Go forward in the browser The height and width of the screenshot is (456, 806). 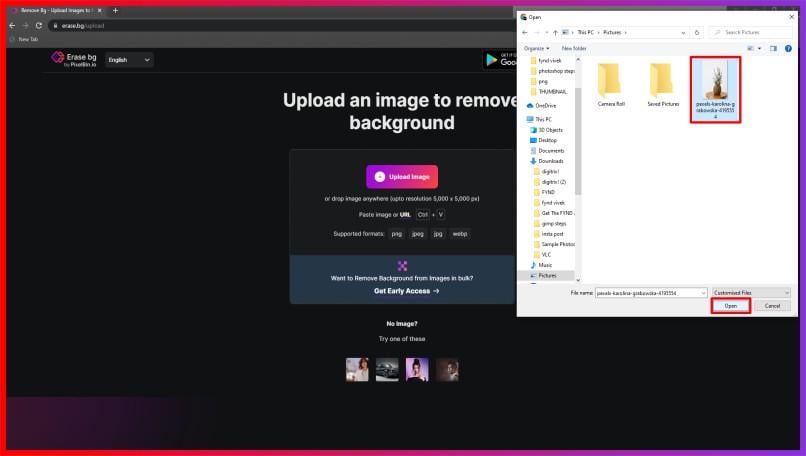(25, 25)
